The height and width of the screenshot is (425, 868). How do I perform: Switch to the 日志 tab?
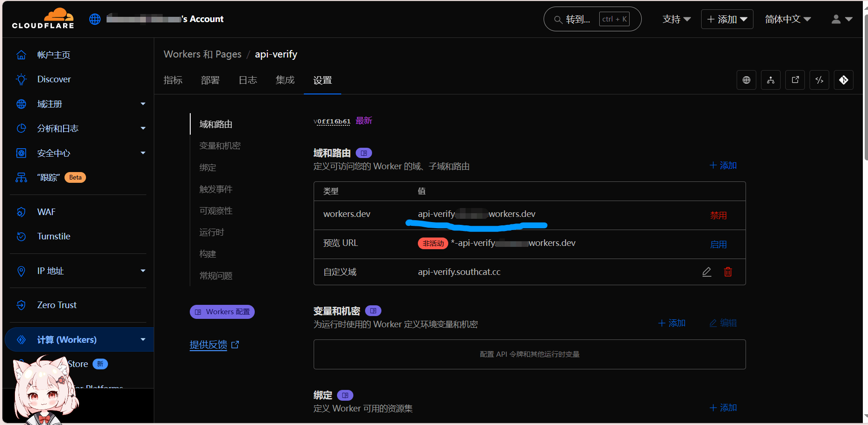248,80
